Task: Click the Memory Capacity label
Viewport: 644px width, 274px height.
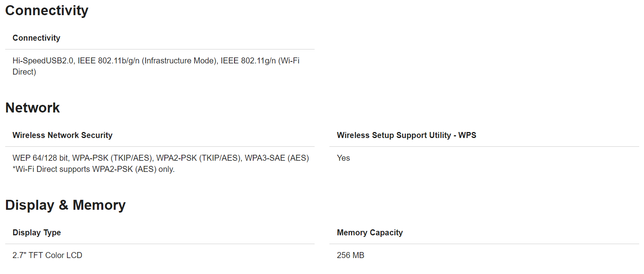Action: pos(370,233)
